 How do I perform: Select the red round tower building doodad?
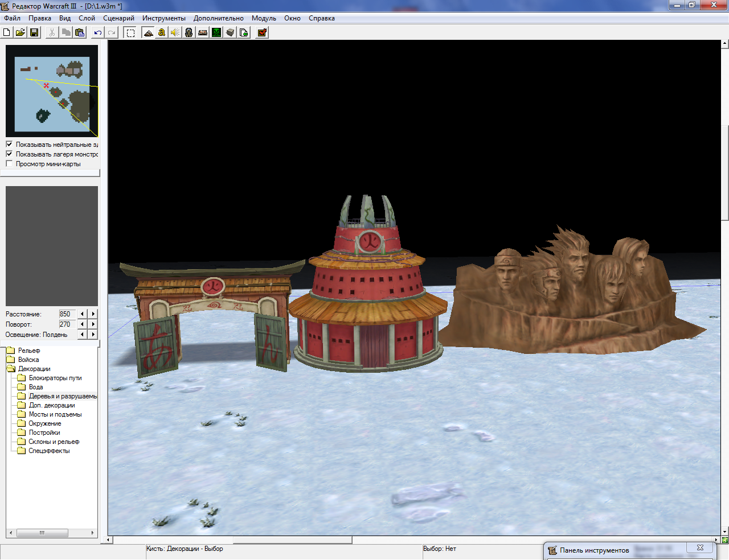pyautogui.click(x=367, y=285)
